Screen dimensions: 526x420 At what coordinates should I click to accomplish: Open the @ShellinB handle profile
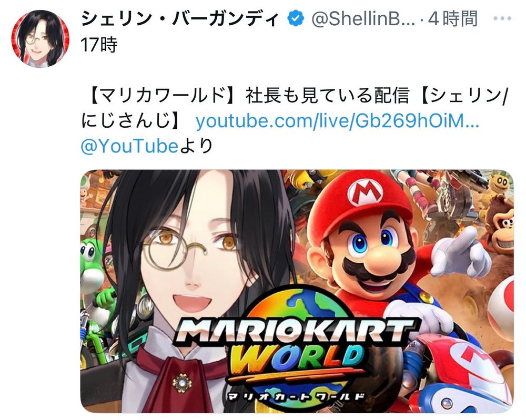point(363,19)
